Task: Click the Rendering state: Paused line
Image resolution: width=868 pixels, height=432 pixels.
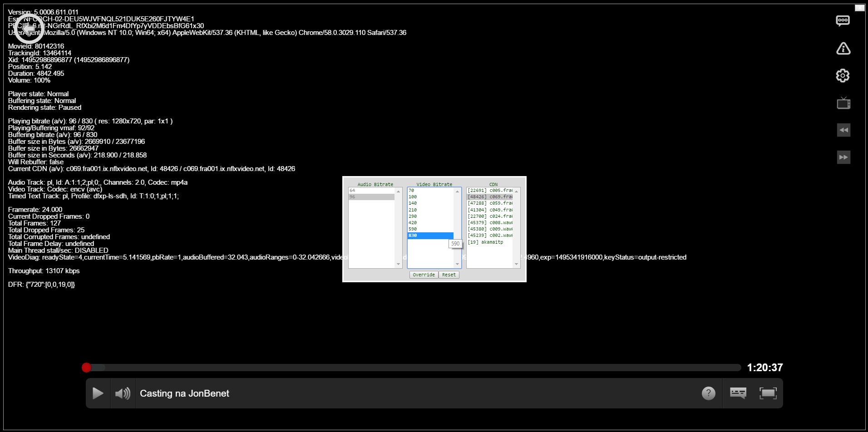Action: pyautogui.click(x=44, y=108)
